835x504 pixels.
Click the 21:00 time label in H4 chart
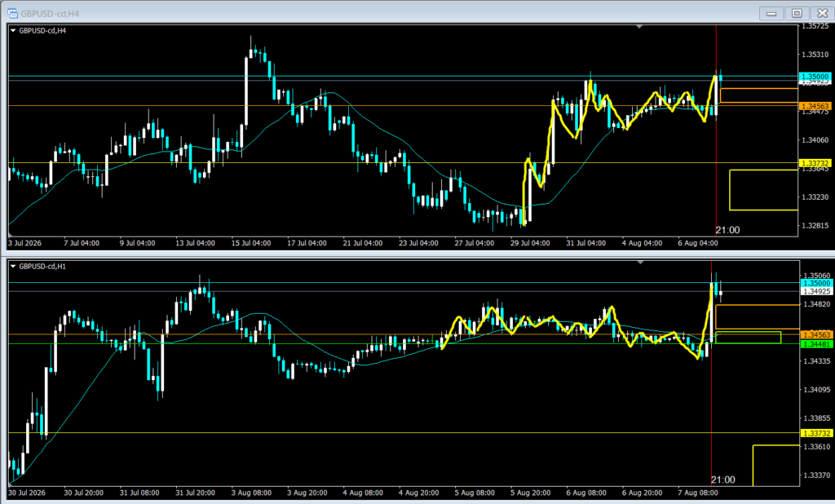coord(727,230)
